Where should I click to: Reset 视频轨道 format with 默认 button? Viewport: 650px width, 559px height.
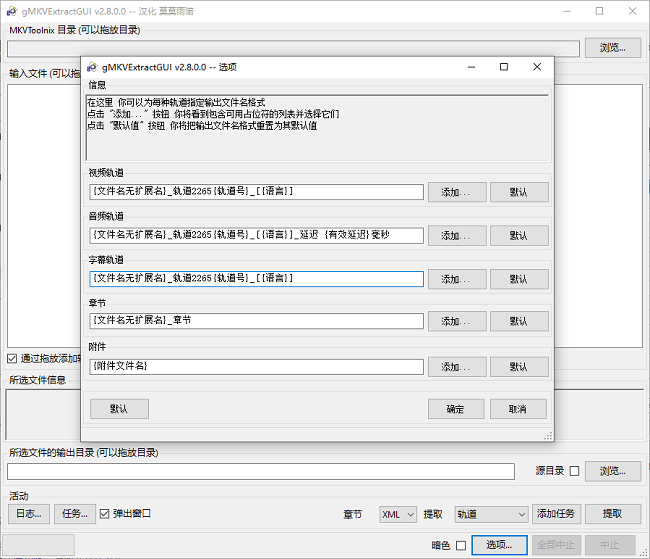519,192
